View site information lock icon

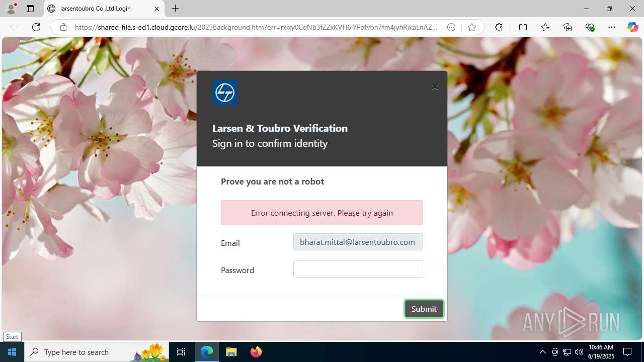(x=63, y=27)
